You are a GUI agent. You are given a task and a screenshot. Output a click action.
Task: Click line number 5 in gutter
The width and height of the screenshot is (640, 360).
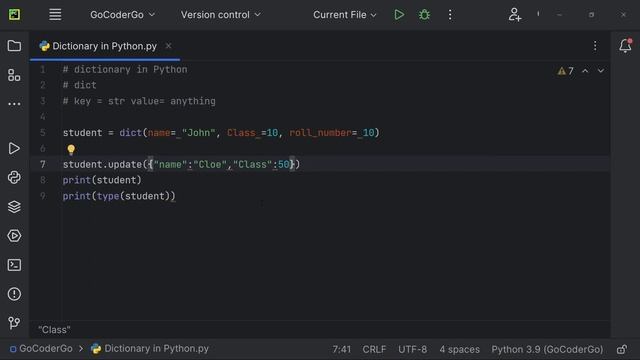click(43, 133)
